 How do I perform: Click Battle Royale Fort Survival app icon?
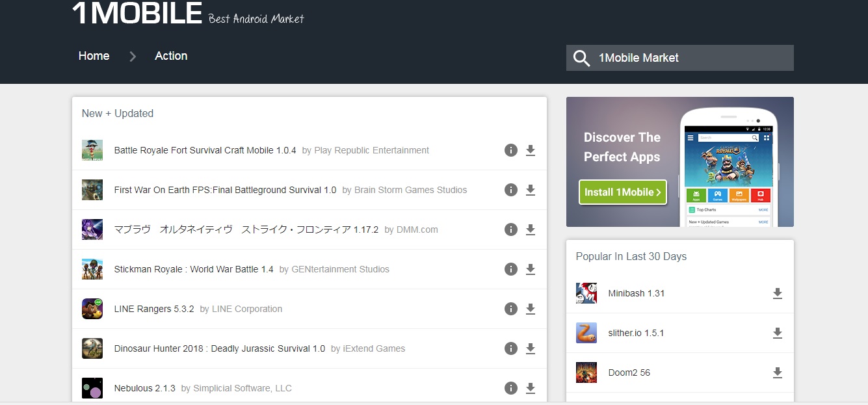coord(92,150)
